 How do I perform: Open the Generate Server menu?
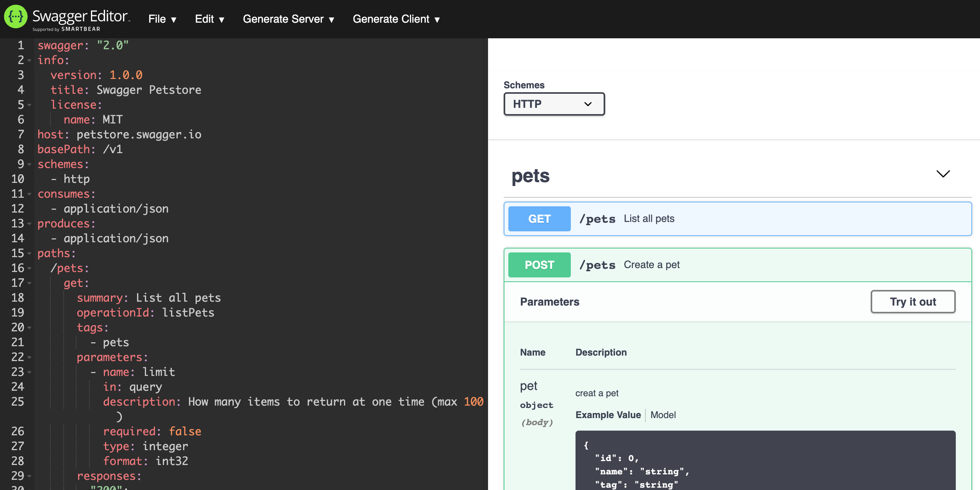[289, 19]
